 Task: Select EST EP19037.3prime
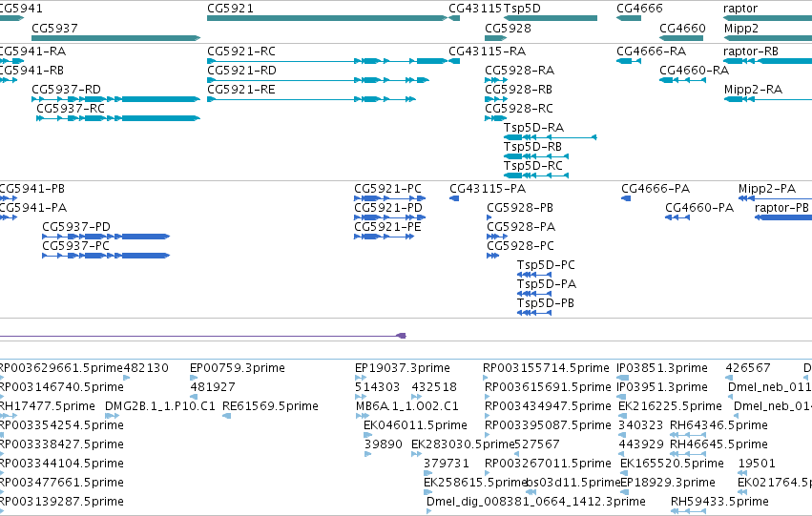click(x=403, y=368)
